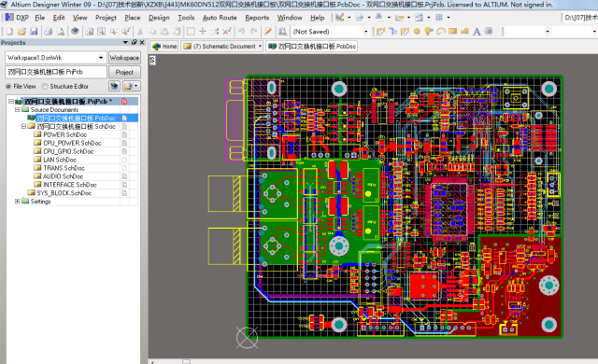Open the (Not Saved) filter dropdown
598x364 pixels.
(x=365, y=32)
